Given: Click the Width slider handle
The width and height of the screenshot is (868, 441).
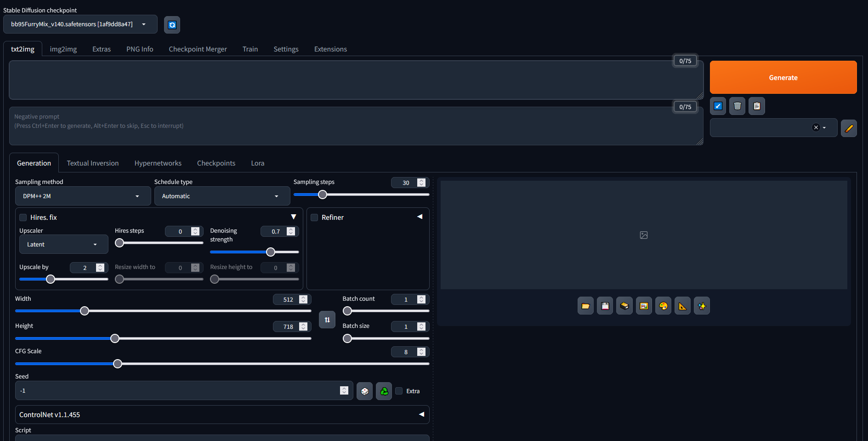Looking at the screenshot, I should [x=85, y=311].
